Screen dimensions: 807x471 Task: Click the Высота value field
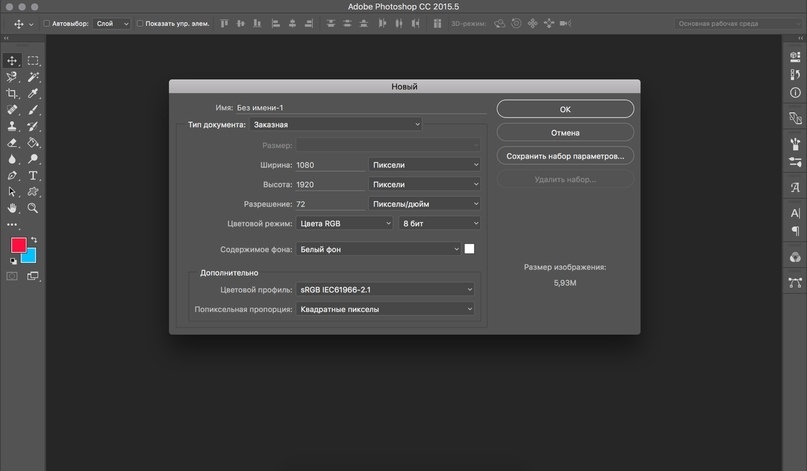pos(330,184)
